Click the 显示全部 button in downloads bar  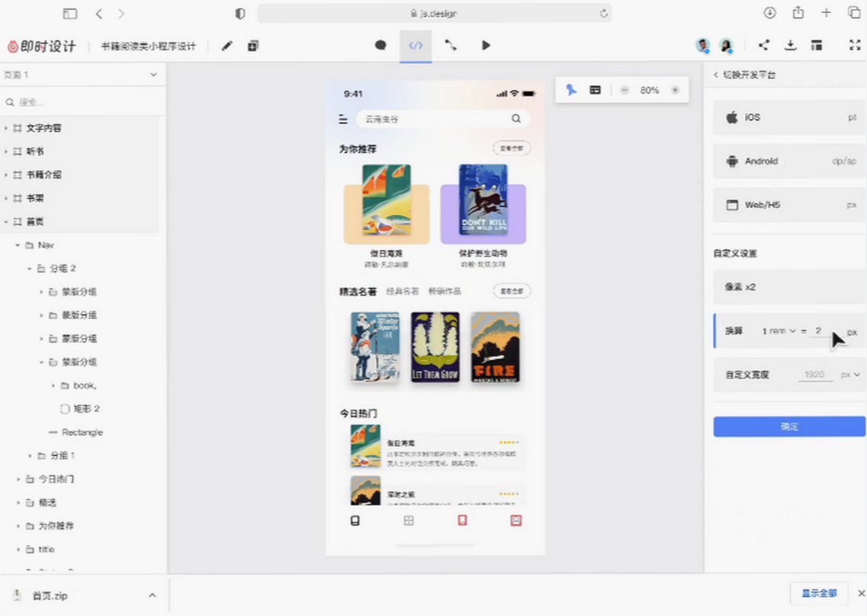(x=819, y=594)
